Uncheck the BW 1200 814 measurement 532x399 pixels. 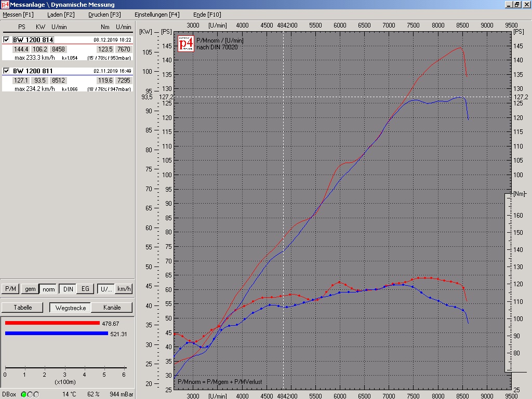(x=7, y=40)
